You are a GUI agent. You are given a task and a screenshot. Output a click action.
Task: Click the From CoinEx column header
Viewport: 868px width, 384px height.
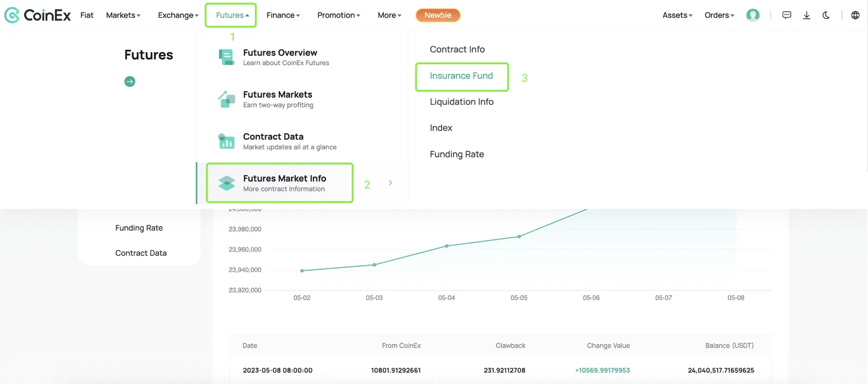click(x=401, y=345)
